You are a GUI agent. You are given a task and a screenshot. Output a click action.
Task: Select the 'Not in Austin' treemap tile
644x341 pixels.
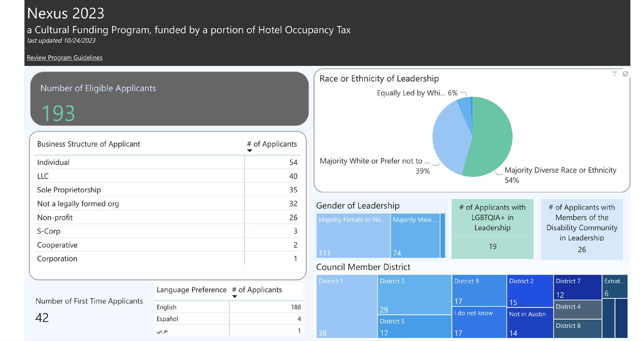pyautogui.click(x=530, y=323)
